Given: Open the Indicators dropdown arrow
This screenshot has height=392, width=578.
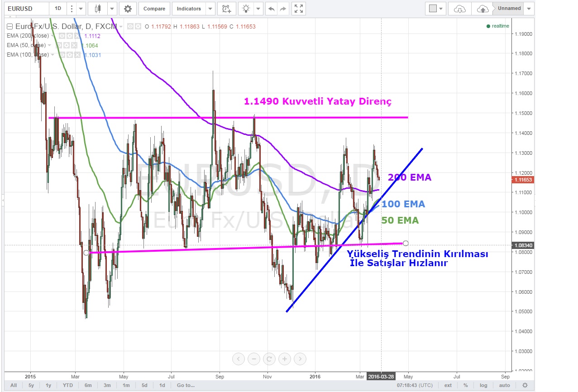Looking at the screenshot, I should [x=210, y=9].
